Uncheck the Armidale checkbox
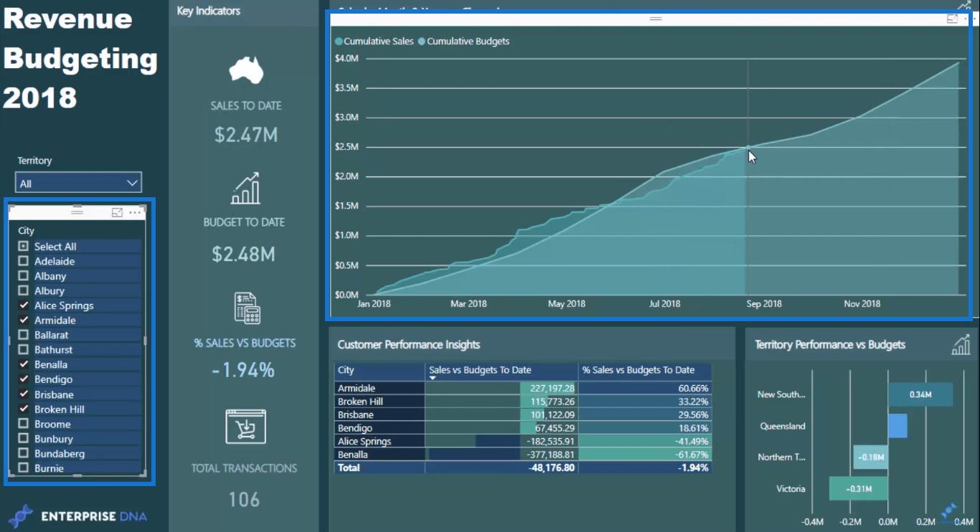This screenshot has width=980, height=532. tap(24, 320)
